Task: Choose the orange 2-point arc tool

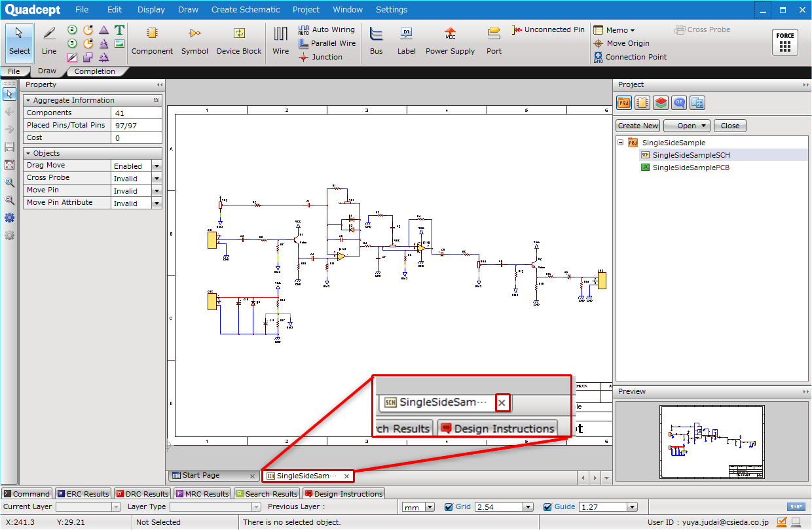Action: [x=88, y=30]
